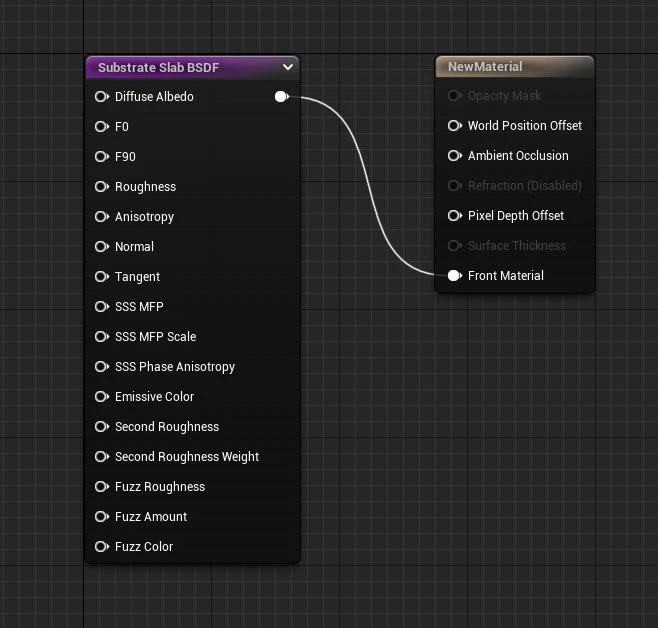
Task: Click the Diffuse Albedo input pin
Action: pos(101,97)
